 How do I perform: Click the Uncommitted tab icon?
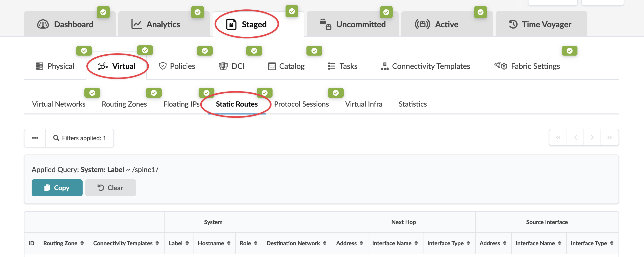[x=326, y=24]
